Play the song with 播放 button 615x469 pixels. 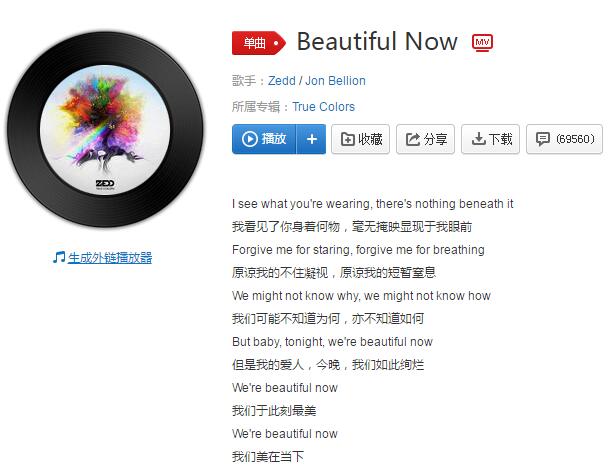(x=264, y=139)
